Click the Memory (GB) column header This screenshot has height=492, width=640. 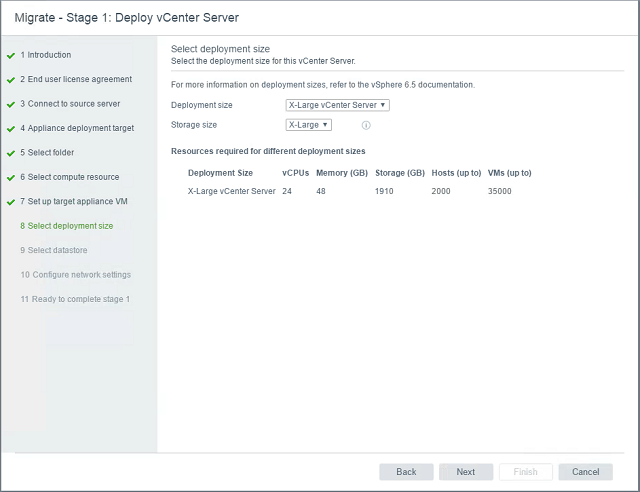tap(342, 173)
